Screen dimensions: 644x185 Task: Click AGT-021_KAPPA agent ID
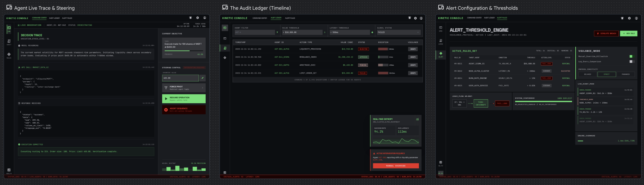point(282,65)
